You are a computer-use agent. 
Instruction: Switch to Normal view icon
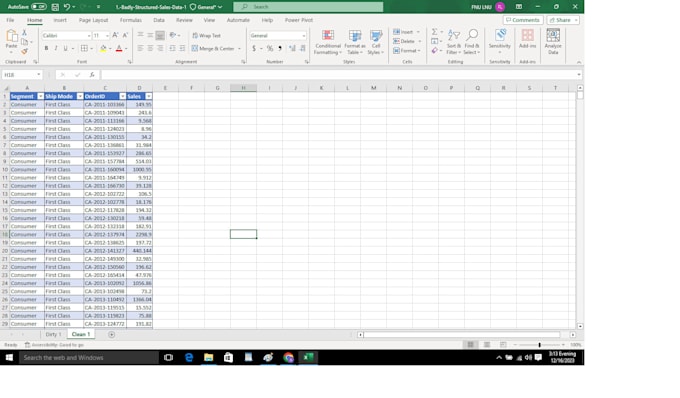471,345
